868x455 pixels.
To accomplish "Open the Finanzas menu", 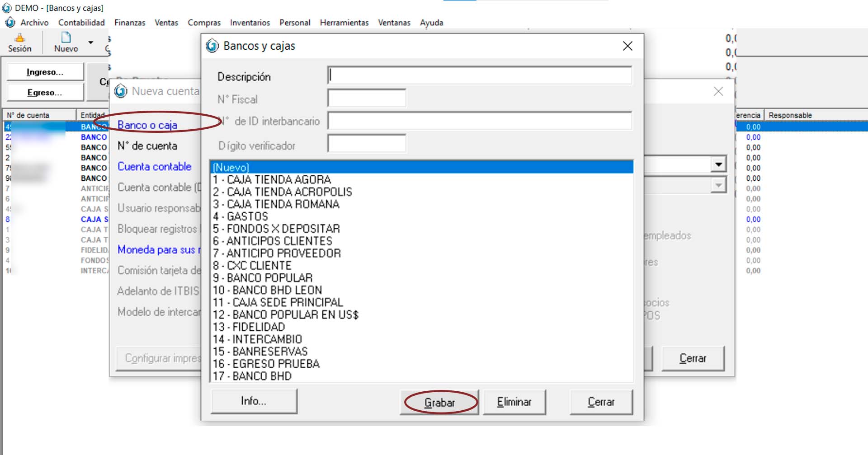I will coord(130,23).
